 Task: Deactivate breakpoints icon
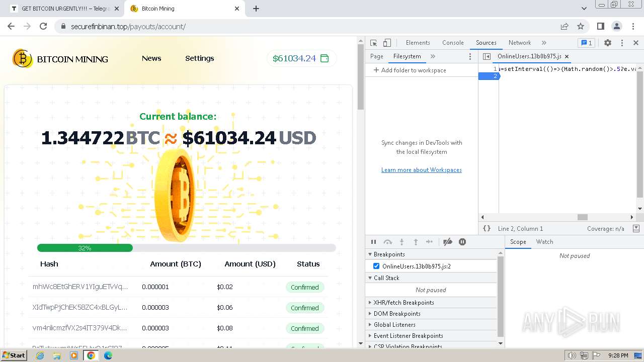click(x=448, y=242)
